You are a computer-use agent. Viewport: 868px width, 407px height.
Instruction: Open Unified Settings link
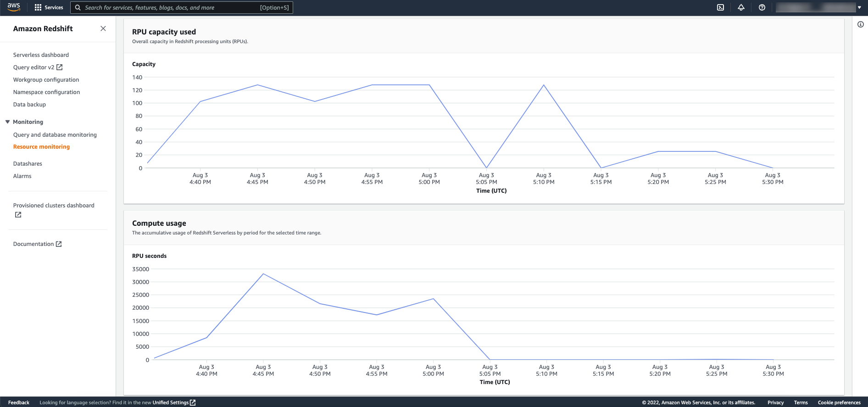[170, 402]
